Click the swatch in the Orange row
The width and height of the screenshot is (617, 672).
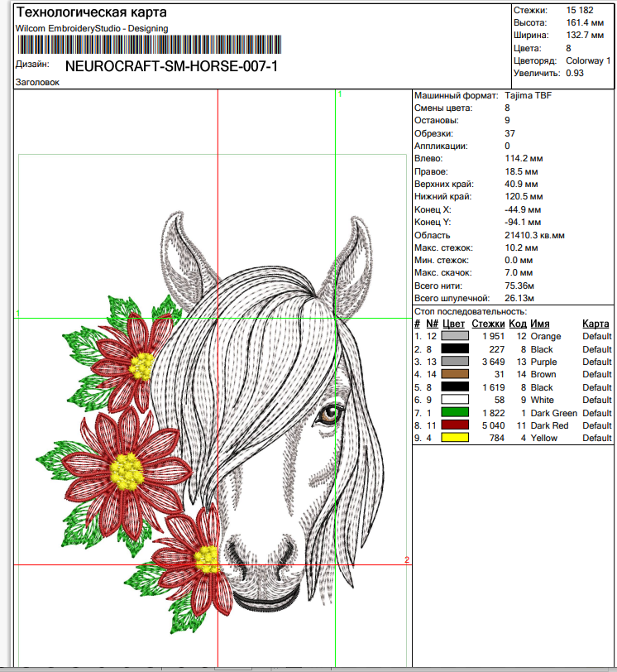[x=455, y=336]
